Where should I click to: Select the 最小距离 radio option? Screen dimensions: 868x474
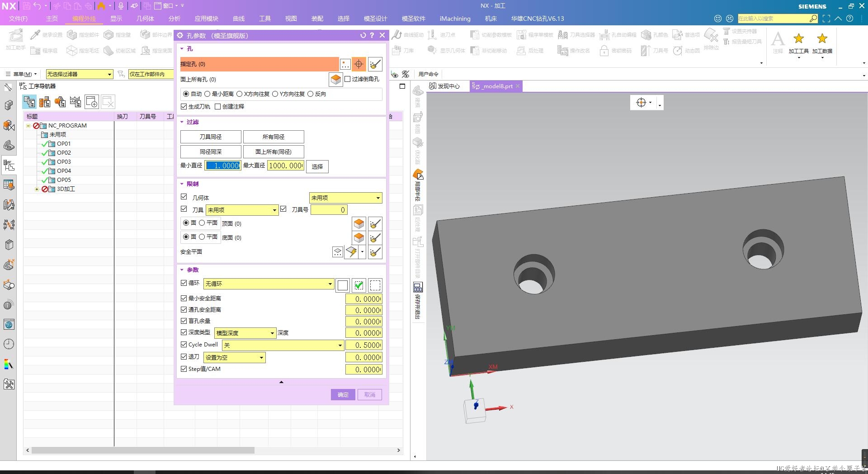(208, 94)
